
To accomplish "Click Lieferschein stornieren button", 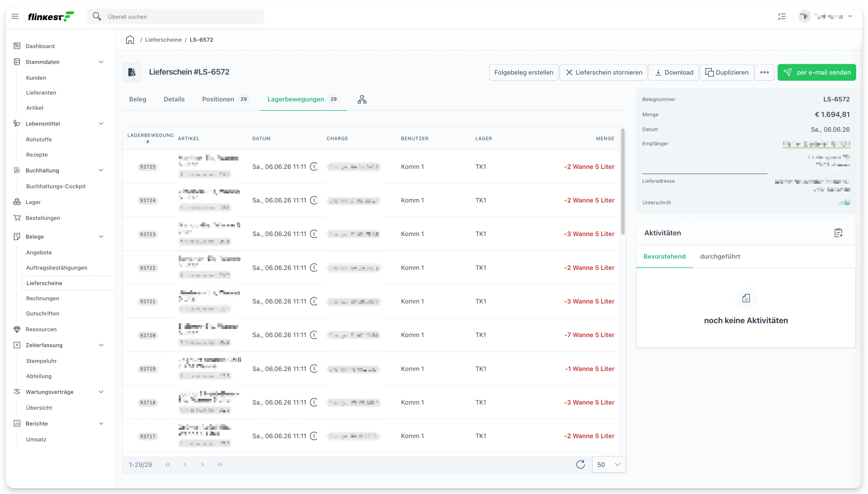I will [x=603, y=72].
